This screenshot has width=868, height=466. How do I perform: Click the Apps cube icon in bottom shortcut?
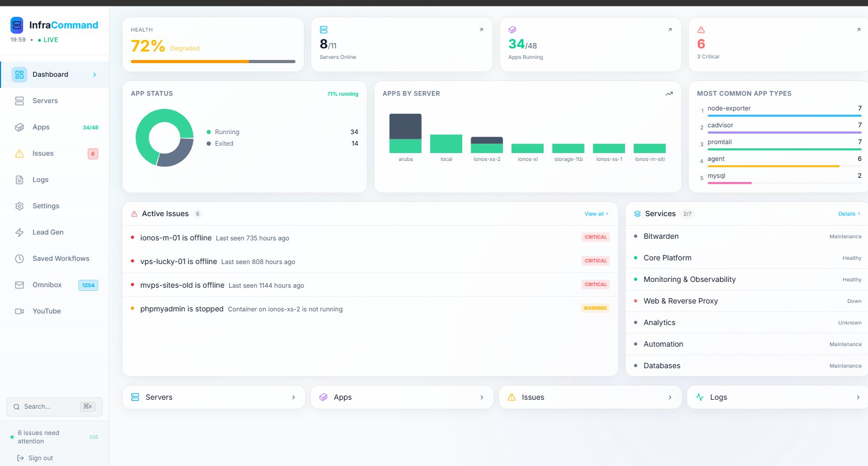(x=323, y=397)
